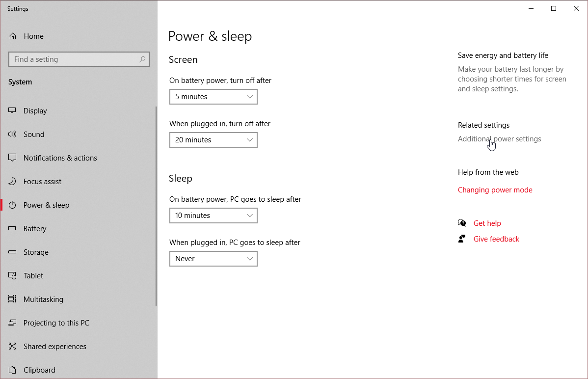Click the Changing power mode help link
The width and height of the screenshot is (588, 379).
coord(495,189)
